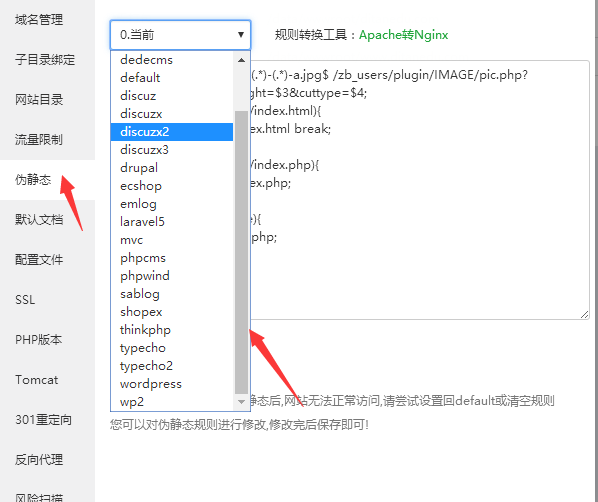Image resolution: width=598 pixels, height=502 pixels.
Task: Pick phpwind option
Action: (172, 276)
